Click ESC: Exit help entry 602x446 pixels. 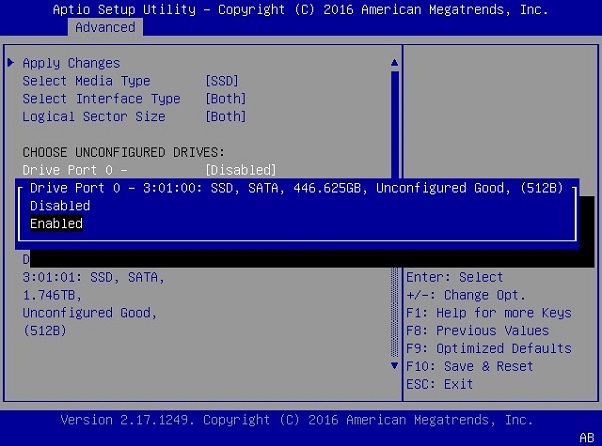[440, 385]
